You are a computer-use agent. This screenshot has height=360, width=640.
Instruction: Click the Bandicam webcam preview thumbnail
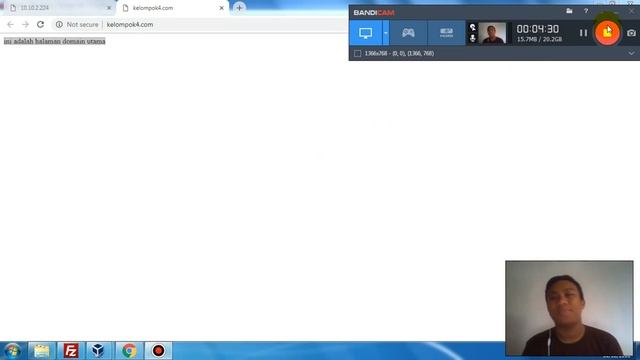point(492,33)
